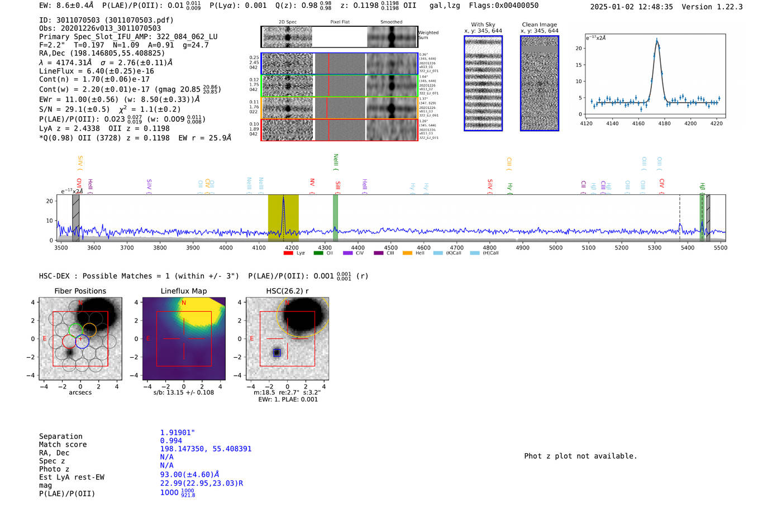
Task: Click the red crosshair in the Lineflux Map
Action: click(184, 338)
